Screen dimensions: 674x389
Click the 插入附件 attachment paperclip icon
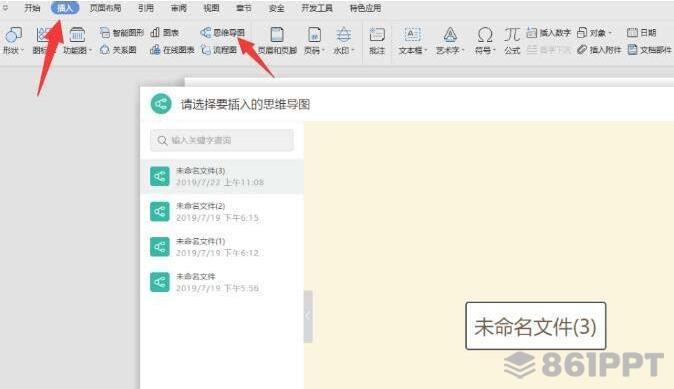tap(582, 50)
